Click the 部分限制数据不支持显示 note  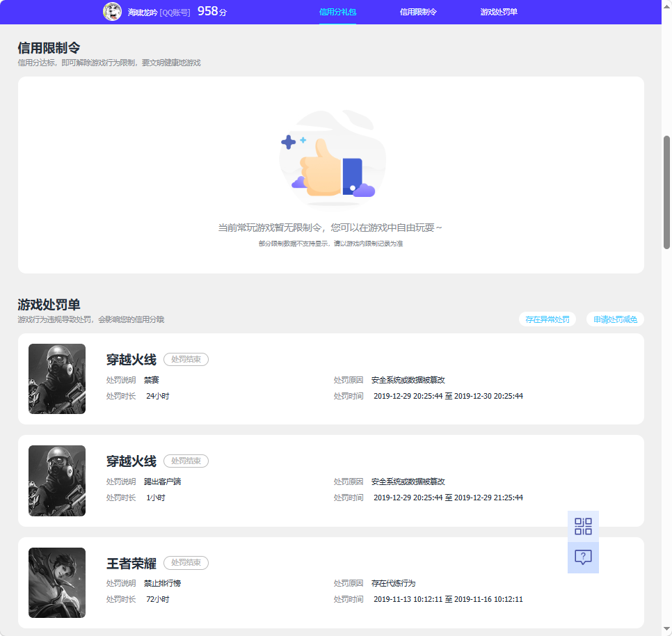[x=330, y=244]
